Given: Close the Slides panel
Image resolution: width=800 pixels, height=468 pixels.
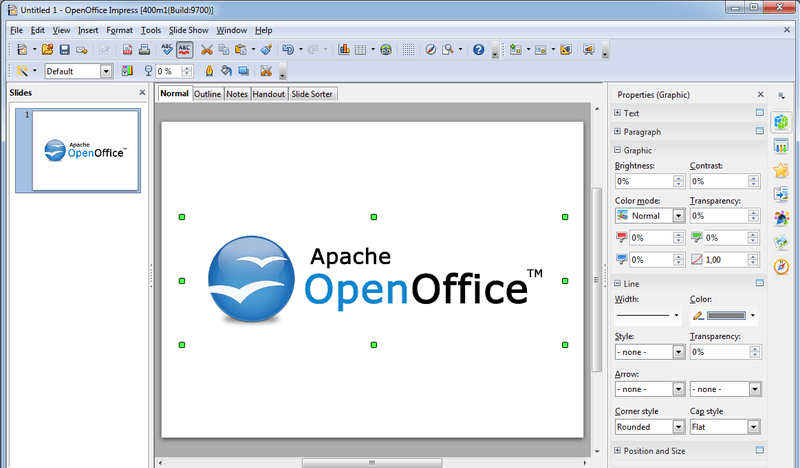Looking at the screenshot, I should point(142,92).
